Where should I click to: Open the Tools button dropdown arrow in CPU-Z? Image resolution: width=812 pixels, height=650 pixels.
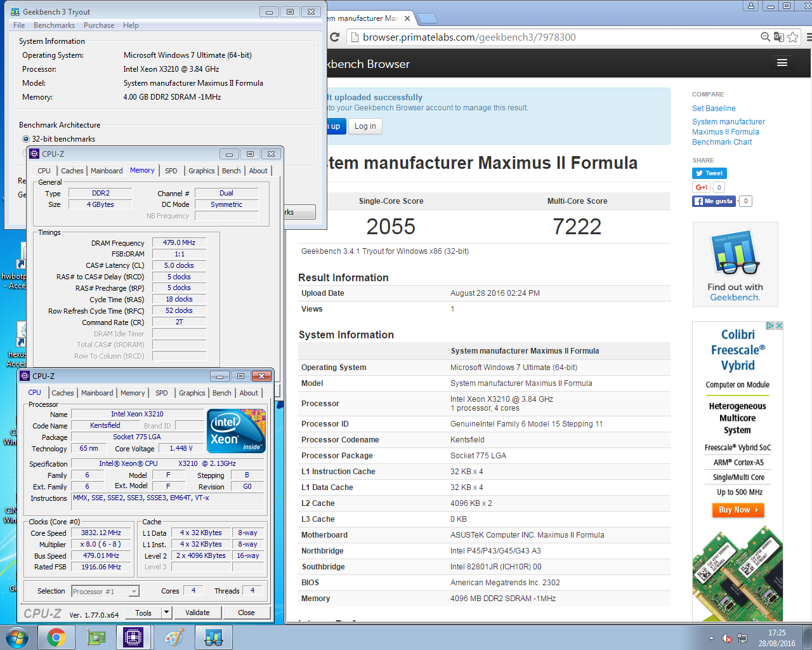pos(166,613)
